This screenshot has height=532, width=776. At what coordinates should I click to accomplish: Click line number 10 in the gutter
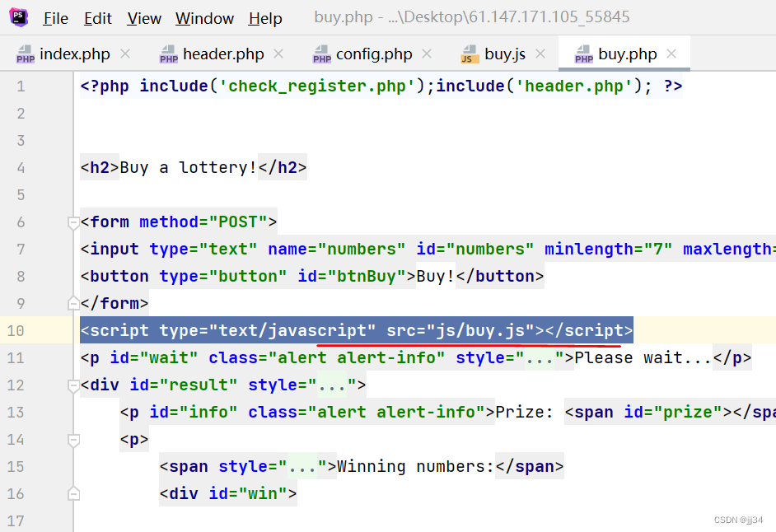point(16,330)
